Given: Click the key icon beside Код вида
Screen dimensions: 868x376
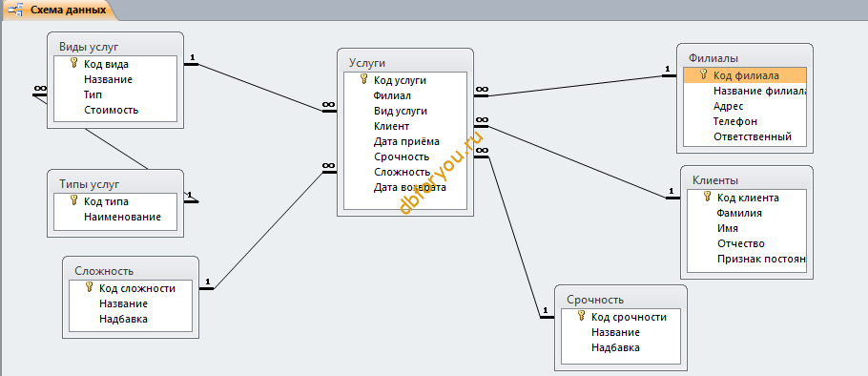Looking at the screenshot, I should click(74, 64).
